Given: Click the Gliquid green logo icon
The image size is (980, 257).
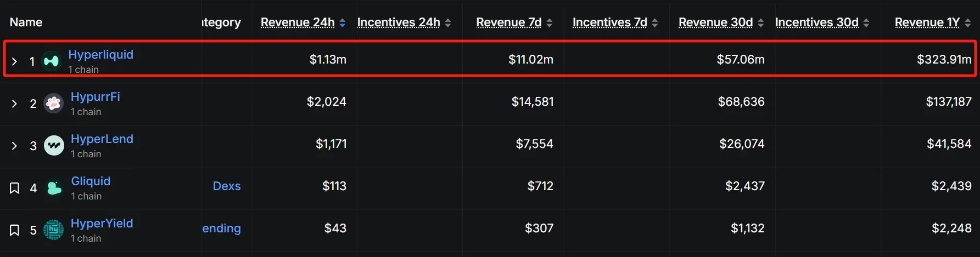Looking at the screenshot, I should point(54,188).
